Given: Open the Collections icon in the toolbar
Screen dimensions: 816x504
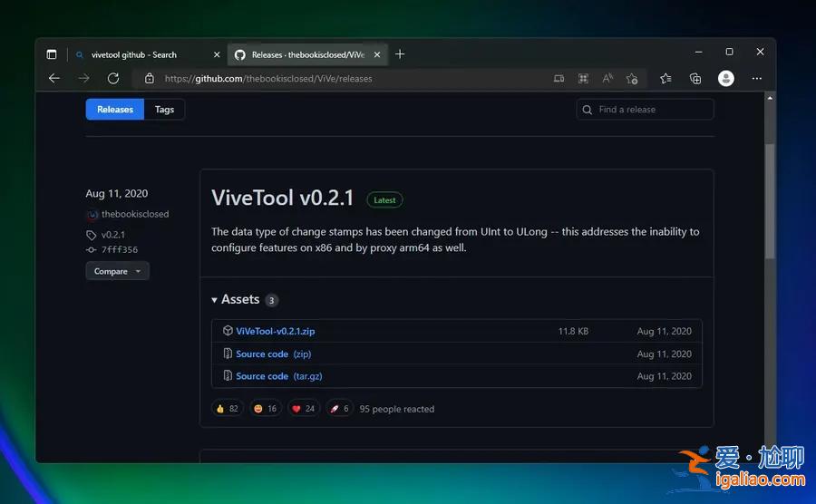Looking at the screenshot, I should coord(695,79).
